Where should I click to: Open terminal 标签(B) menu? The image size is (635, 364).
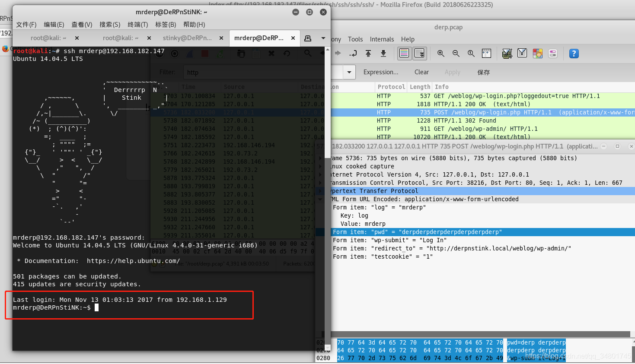(166, 25)
